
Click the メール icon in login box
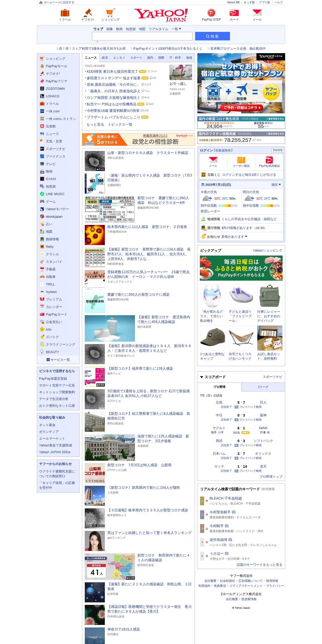(213, 160)
